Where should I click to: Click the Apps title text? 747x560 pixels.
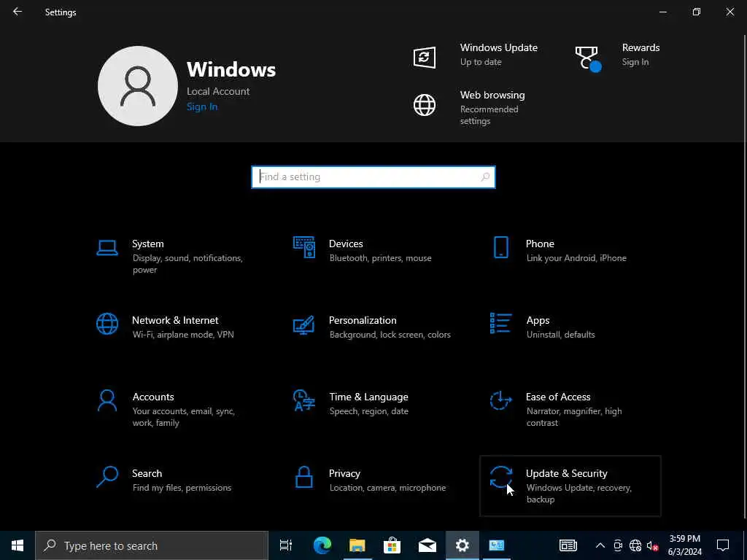pos(538,321)
